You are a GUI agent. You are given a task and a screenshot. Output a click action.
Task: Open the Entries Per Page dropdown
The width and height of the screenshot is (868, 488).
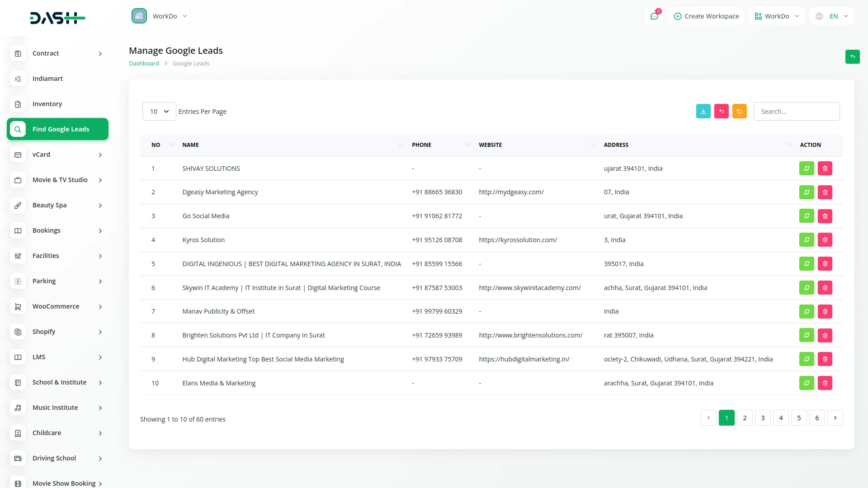[159, 111]
